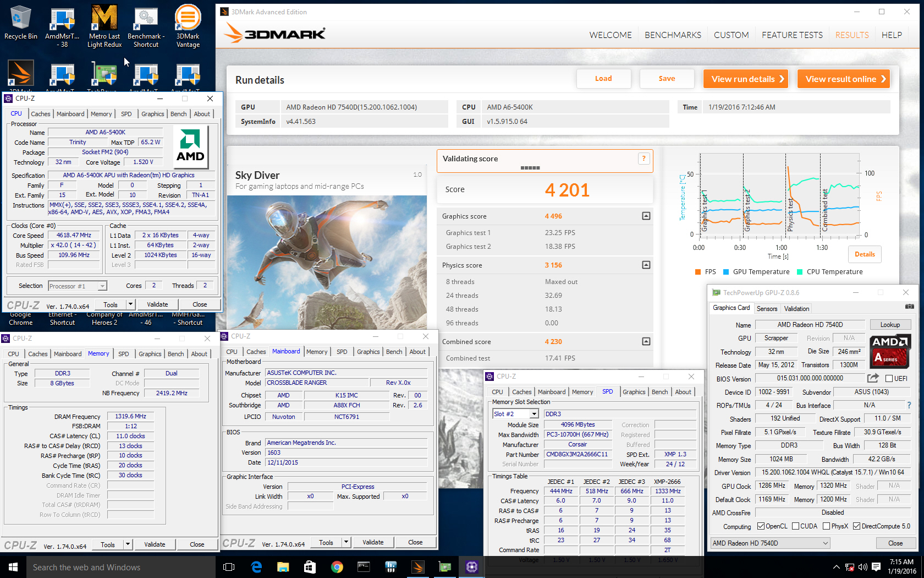Open the volume control in system tray

[x=862, y=567]
